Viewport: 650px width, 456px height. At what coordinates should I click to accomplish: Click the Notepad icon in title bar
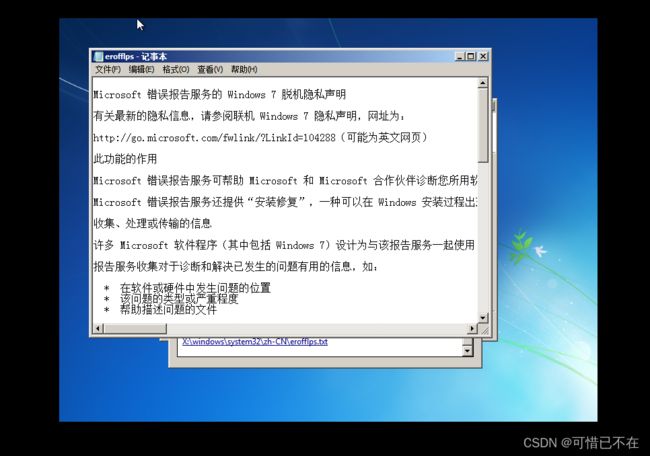[x=98, y=56]
